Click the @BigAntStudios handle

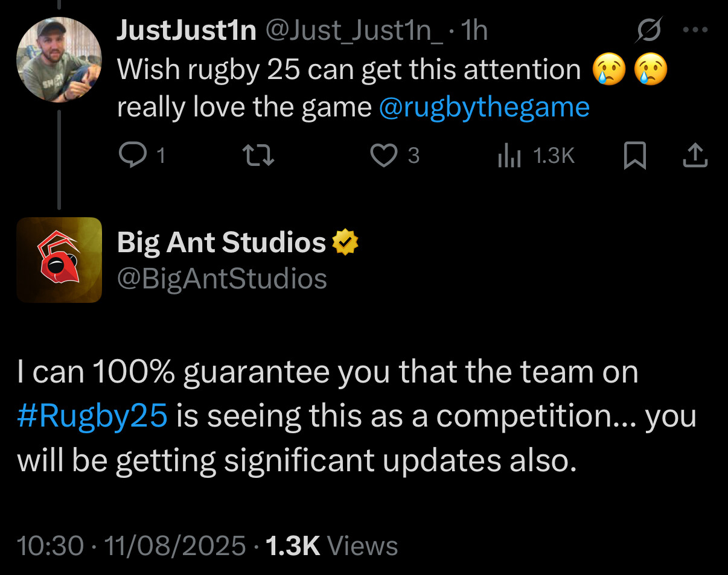click(222, 279)
